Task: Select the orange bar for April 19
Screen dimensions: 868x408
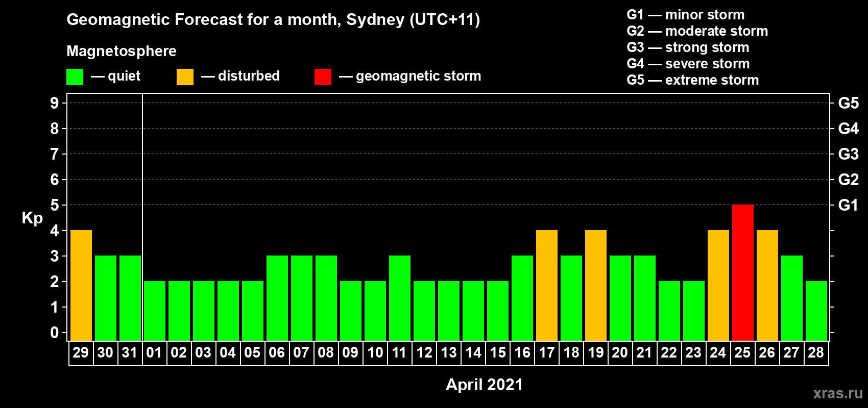Action: (x=596, y=285)
